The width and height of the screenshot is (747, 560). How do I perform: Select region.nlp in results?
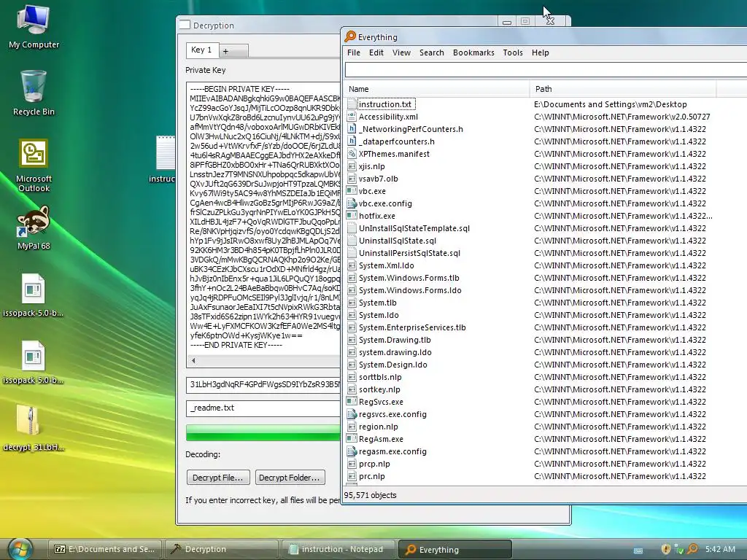[x=379, y=426]
